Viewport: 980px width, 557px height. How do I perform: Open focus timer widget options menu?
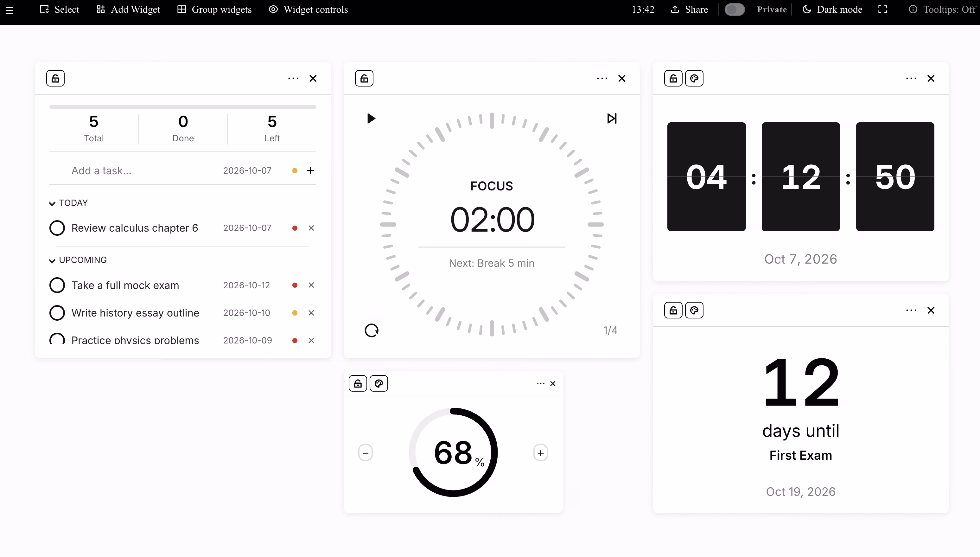pos(602,79)
